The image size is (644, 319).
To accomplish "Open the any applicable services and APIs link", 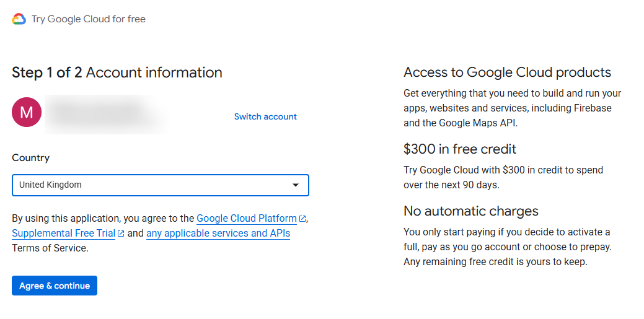I will coord(218,234).
